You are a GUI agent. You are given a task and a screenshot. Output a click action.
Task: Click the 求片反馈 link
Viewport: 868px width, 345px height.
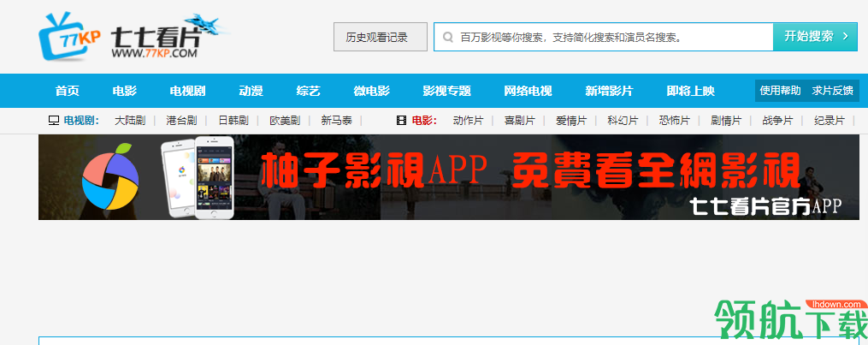(x=833, y=91)
